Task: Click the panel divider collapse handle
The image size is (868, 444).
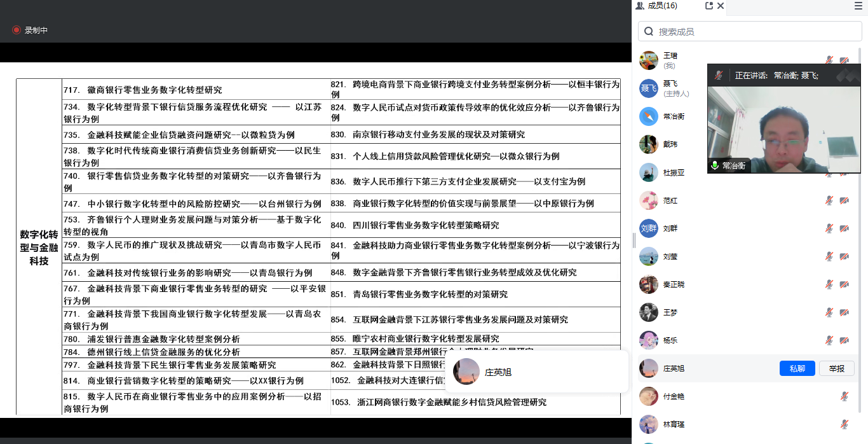Action: (634, 240)
